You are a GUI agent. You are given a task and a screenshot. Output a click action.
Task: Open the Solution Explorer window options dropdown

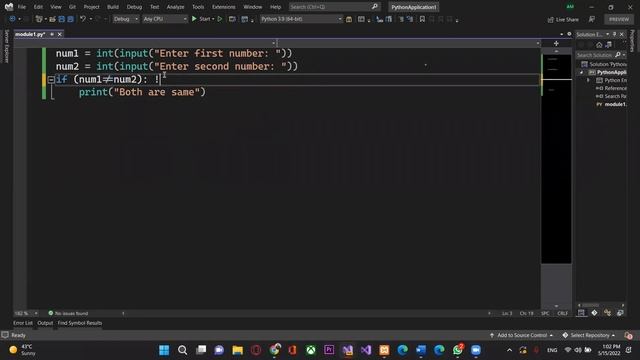coord(607,34)
